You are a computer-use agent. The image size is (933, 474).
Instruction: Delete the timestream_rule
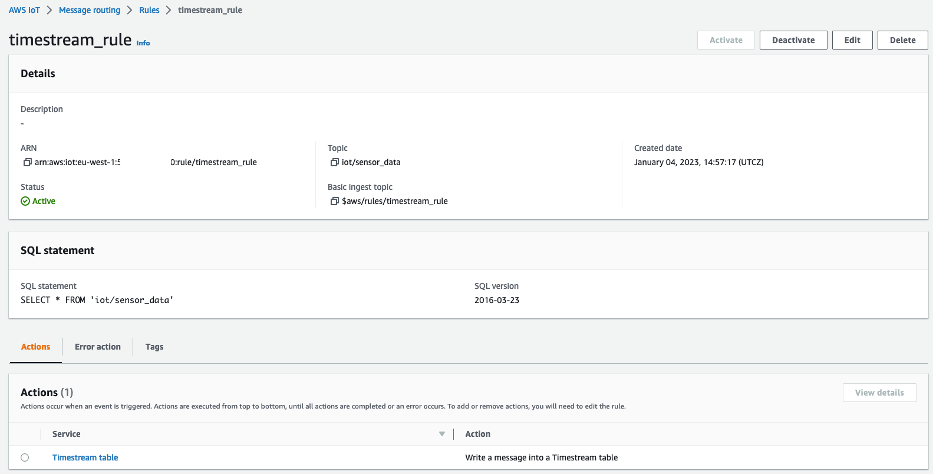902,40
